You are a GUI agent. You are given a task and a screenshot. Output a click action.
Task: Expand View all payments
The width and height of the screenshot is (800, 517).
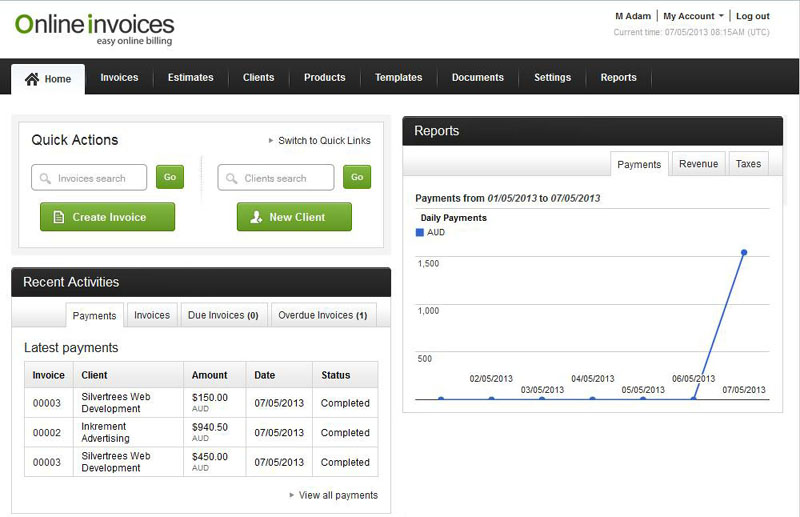click(333, 495)
